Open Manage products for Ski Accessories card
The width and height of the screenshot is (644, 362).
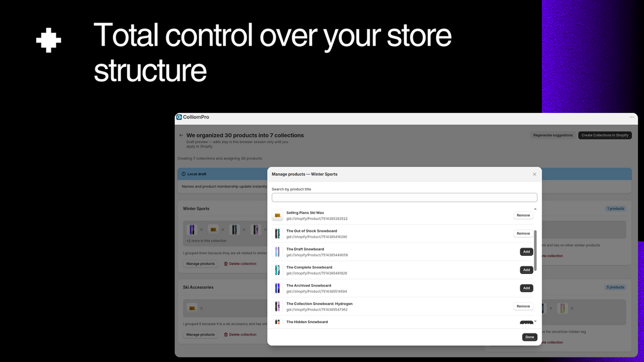[x=200, y=334]
